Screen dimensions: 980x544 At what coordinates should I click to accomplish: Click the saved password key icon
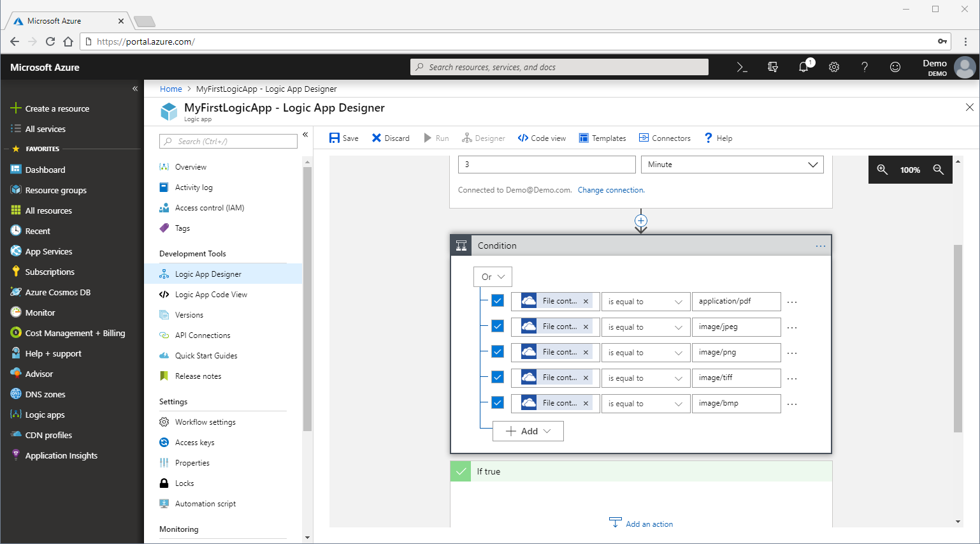tap(942, 41)
